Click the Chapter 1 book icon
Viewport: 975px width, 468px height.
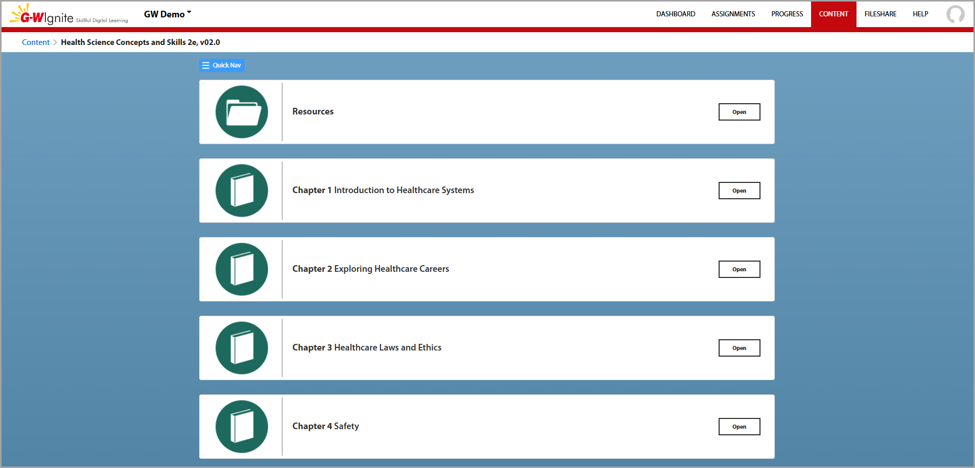coord(241,190)
